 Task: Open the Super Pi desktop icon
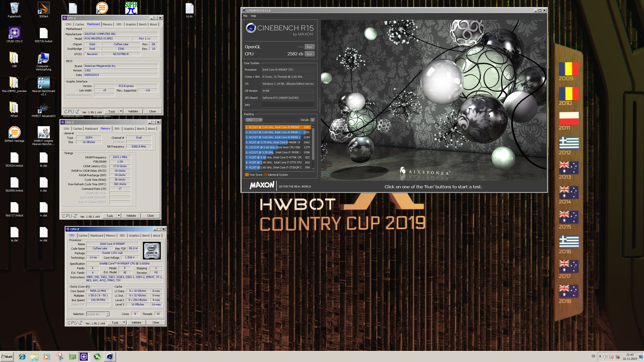coord(131,8)
